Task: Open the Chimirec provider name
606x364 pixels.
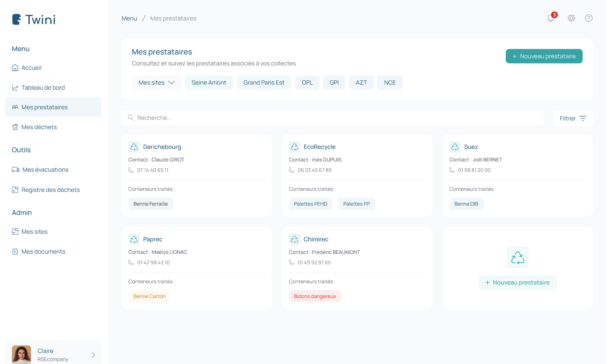Action: (x=316, y=239)
